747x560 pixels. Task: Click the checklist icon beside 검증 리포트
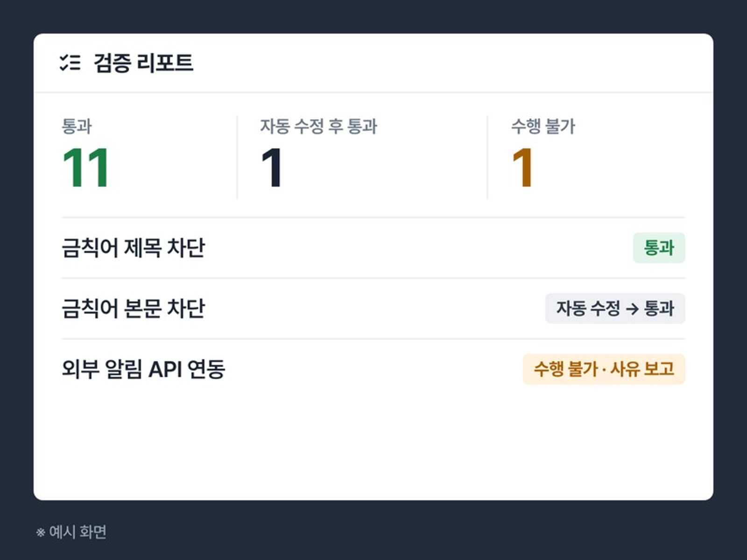[x=70, y=63]
